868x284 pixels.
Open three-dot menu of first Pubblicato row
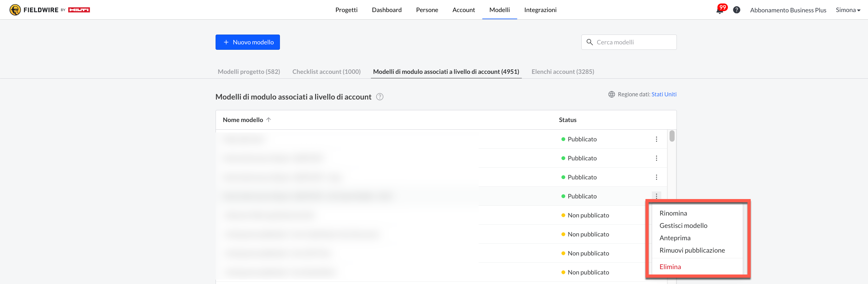pos(656,139)
